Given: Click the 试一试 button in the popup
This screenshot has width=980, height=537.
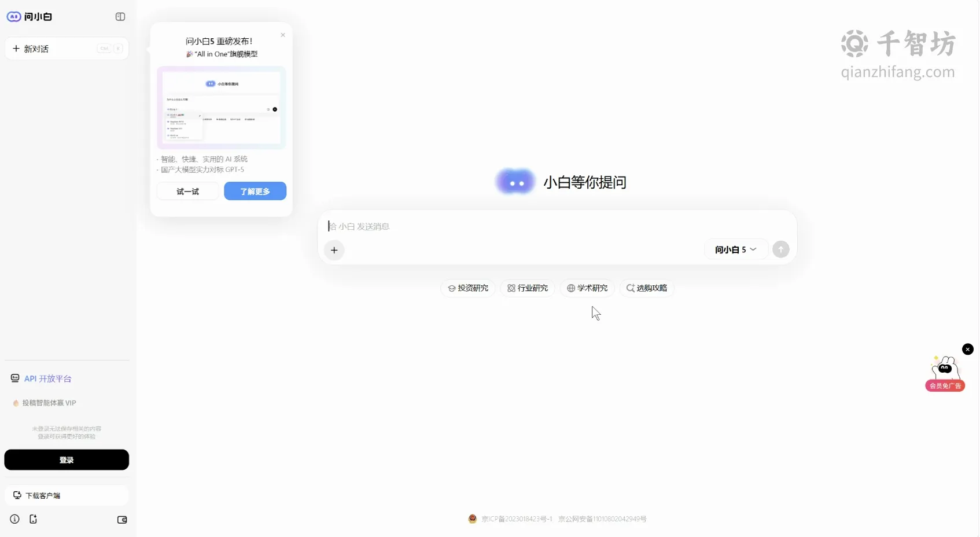Looking at the screenshot, I should point(187,192).
